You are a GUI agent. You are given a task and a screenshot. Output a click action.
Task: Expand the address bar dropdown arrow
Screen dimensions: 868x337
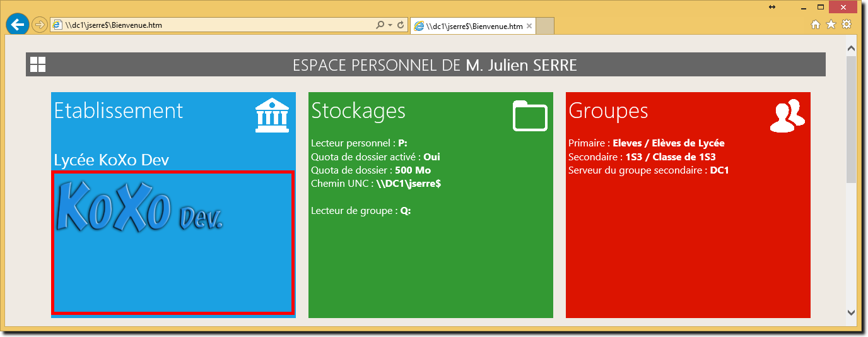pos(390,25)
